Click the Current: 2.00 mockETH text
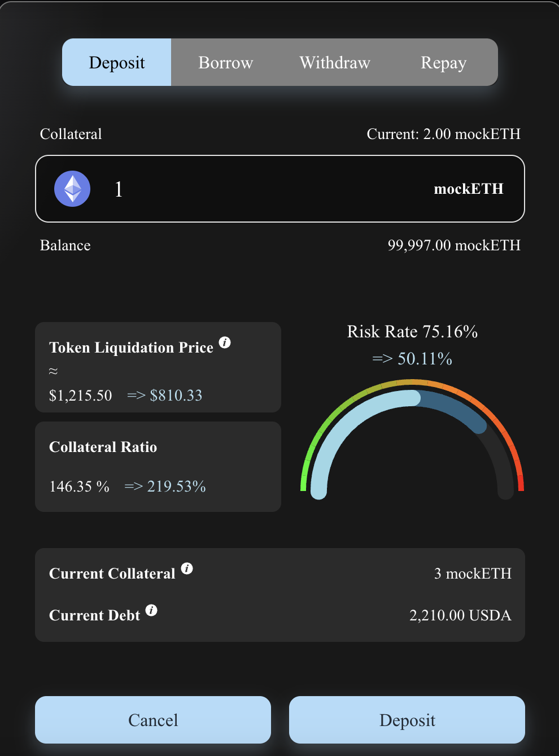 (x=443, y=134)
